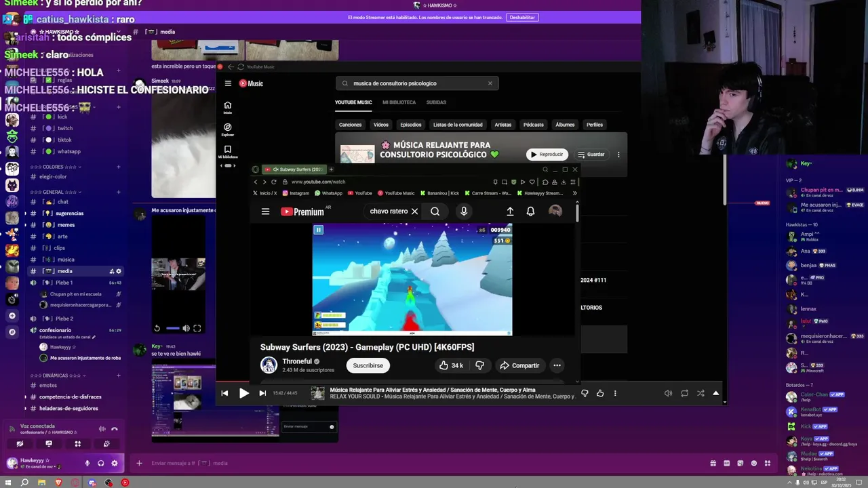The image size is (868, 488).
Task: Open track options menu in music player bar
Action: [x=615, y=393]
